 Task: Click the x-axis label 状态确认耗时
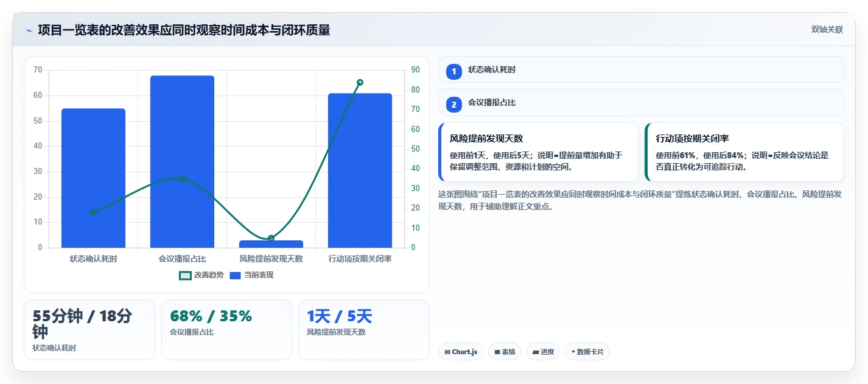pyautogui.click(x=93, y=259)
